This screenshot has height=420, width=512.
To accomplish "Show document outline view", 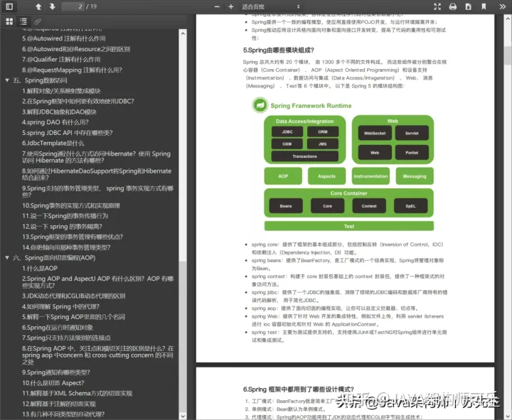I will tap(23, 21).
